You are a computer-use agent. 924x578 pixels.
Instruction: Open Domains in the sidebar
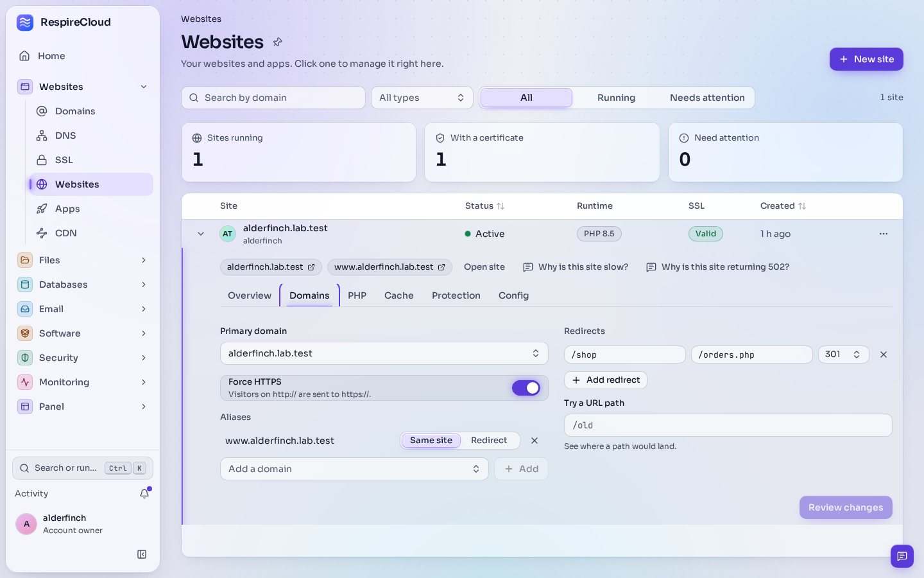click(91, 111)
